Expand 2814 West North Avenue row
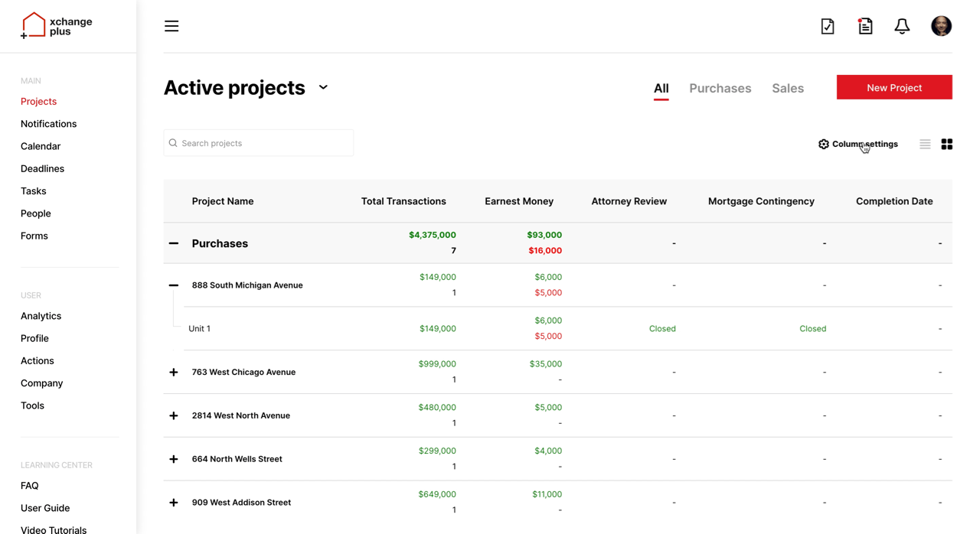The height and width of the screenshot is (534, 980). [x=174, y=415]
